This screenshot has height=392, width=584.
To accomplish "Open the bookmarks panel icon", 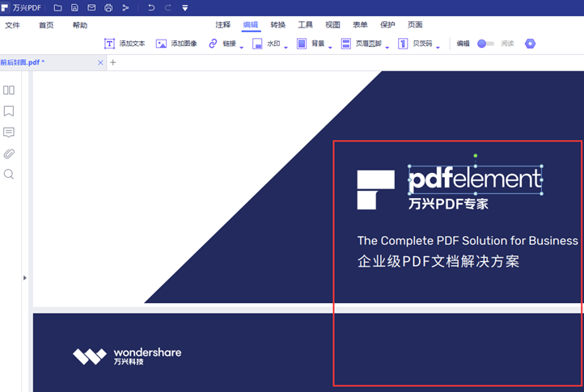I will tap(9, 111).
